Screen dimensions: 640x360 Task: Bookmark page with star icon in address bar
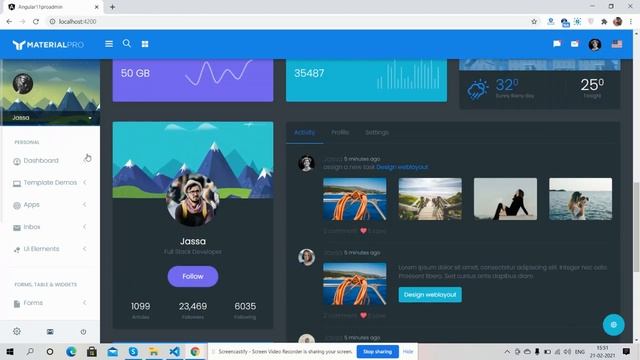click(x=534, y=22)
